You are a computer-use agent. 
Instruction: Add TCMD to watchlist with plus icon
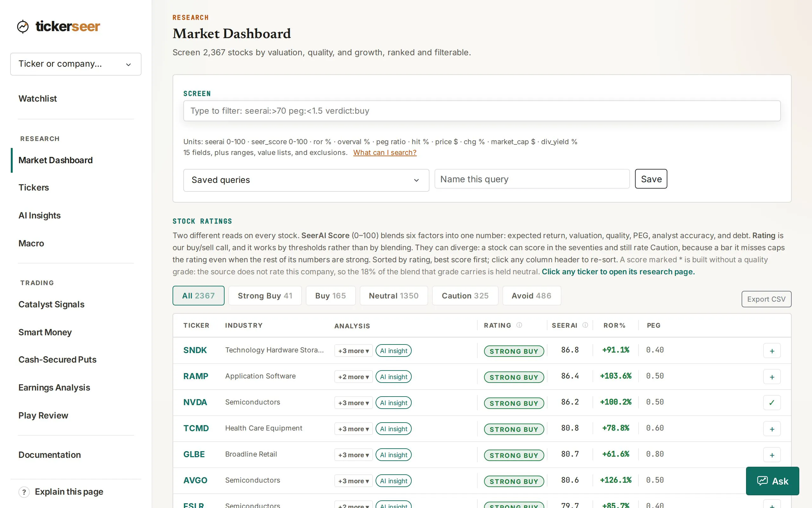tap(772, 429)
